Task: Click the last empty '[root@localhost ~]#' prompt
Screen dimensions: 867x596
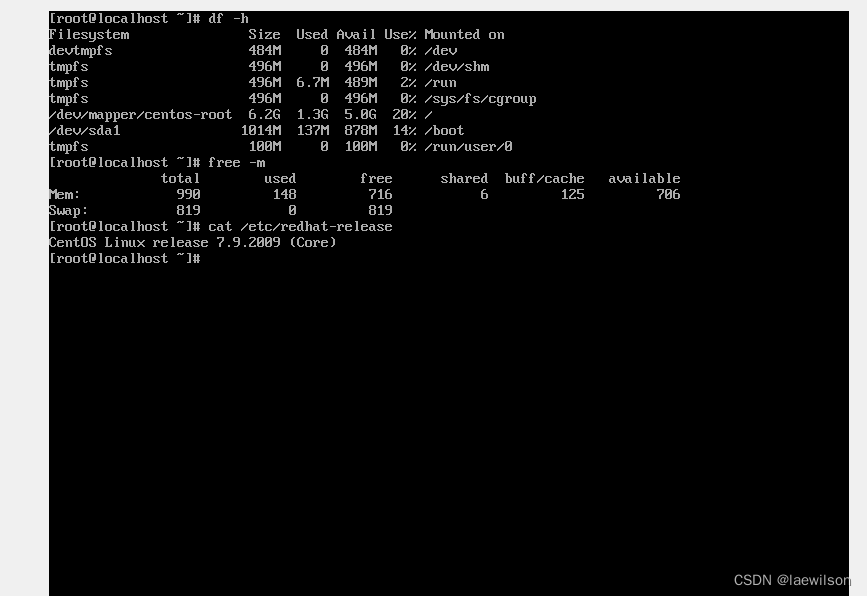Action: (124, 259)
